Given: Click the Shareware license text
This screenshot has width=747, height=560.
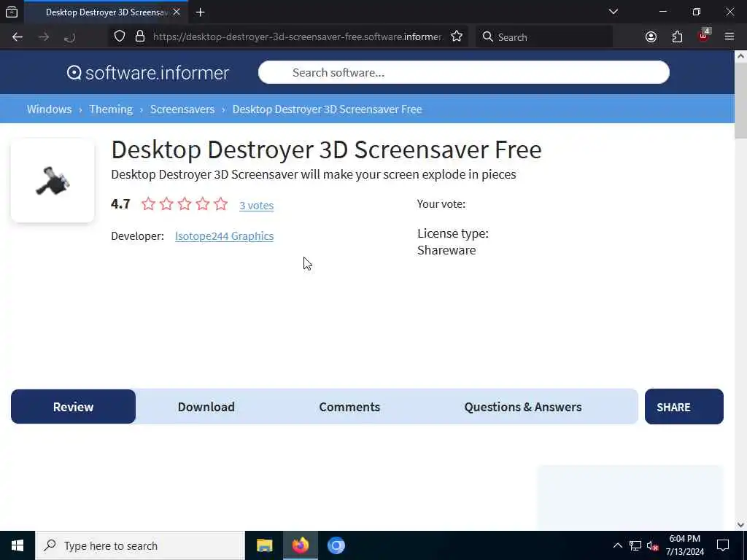Looking at the screenshot, I should [446, 250].
